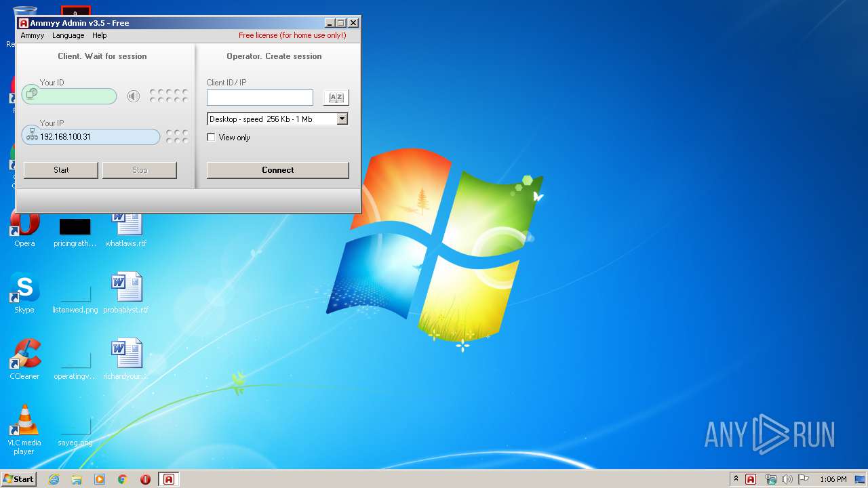Select the pricingrath desktop file
Viewport: 868px width, 488px height.
(x=75, y=232)
